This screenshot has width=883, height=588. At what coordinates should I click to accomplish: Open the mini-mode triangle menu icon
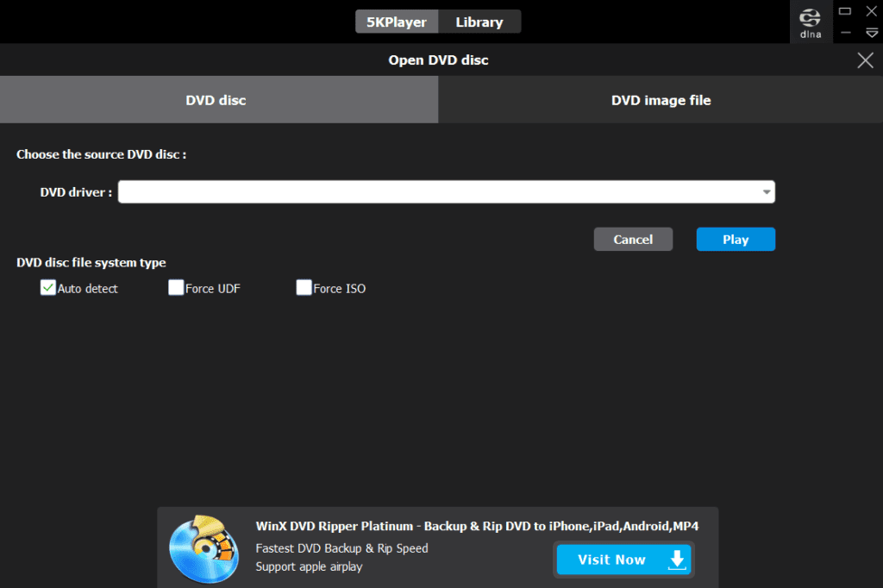[871, 34]
